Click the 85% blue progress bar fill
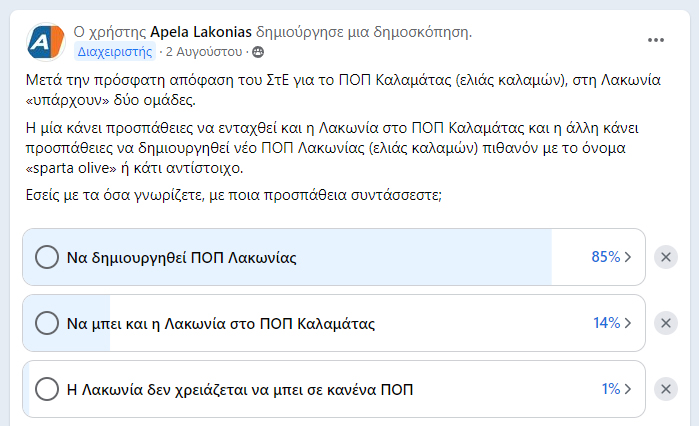This screenshot has height=426, width=699. pyautogui.click(x=287, y=257)
